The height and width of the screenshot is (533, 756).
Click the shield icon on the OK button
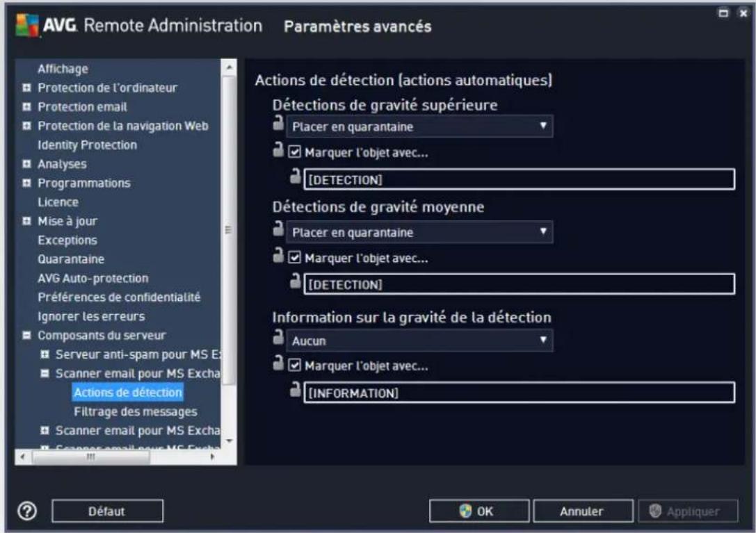pos(465,511)
